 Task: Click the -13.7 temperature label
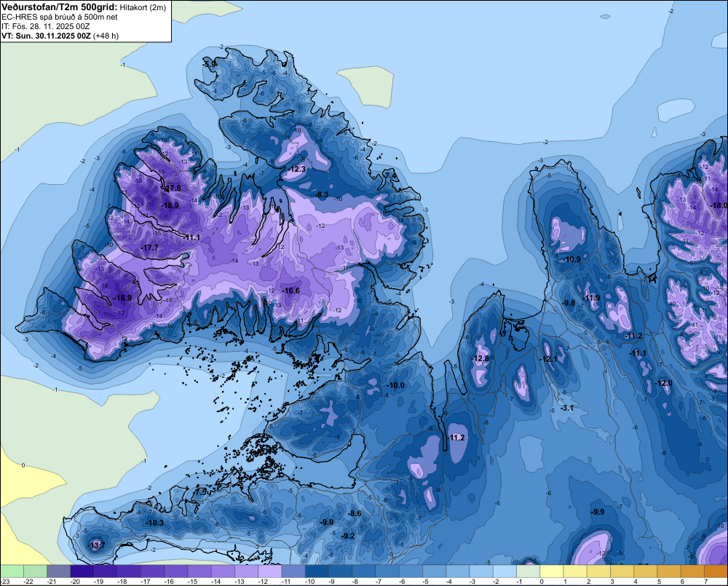(x=97, y=545)
